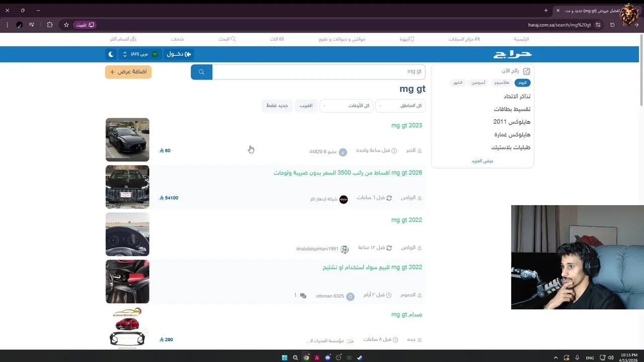Open the mg gt 2026 black car thumbnail

(x=127, y=187)
